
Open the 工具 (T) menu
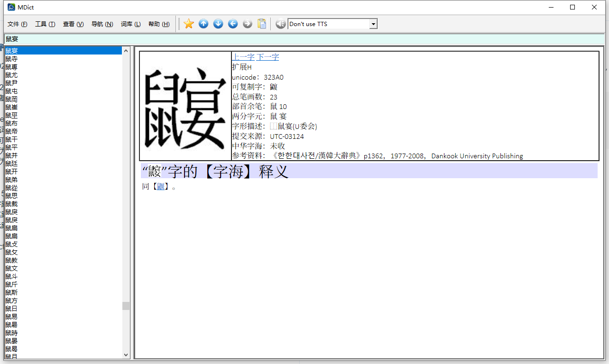tap(45, 24)
